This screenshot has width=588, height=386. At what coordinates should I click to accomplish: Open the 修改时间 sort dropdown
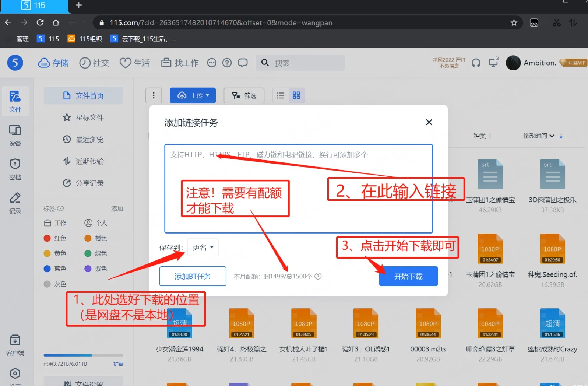(x=539, y=136)
